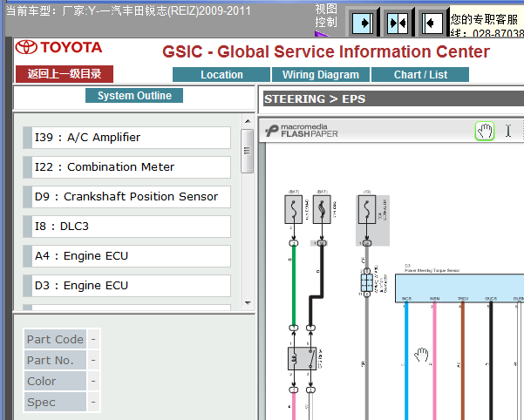Open the Location tab
Viewport: 524px width, 420px height.
pos(221,74)
